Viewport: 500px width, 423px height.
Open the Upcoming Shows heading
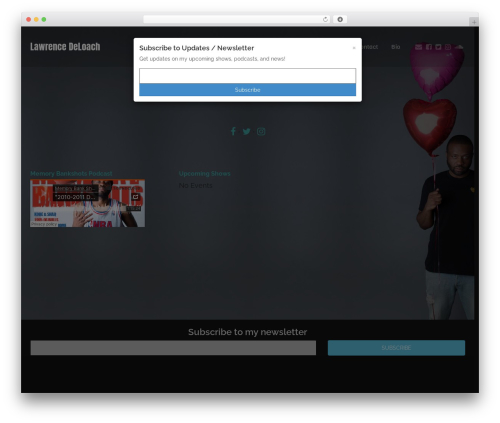tap(204, 174)
